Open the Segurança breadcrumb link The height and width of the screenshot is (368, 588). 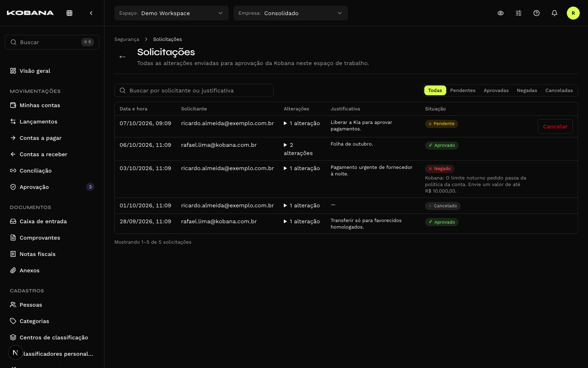click(x=127, y=39)
